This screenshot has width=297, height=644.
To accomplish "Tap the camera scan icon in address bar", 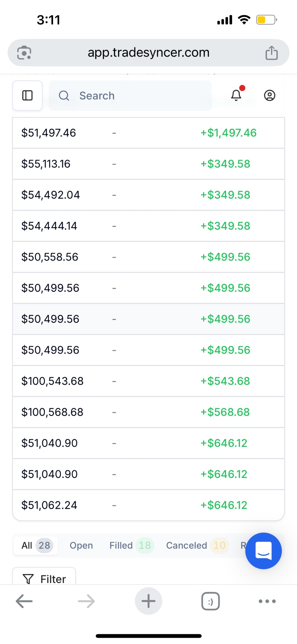I will [x=24, y=53].
